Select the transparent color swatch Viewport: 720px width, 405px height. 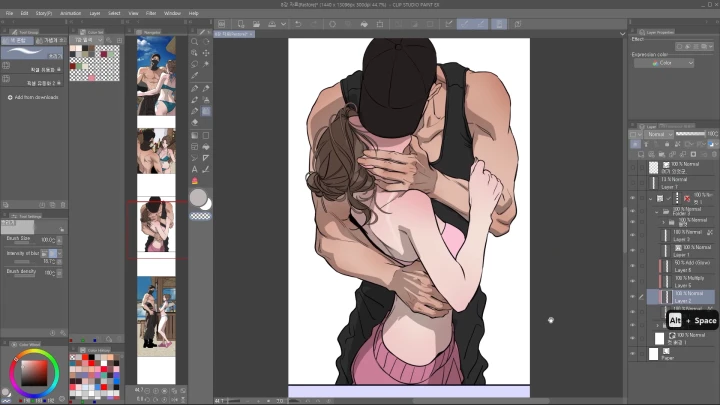(x=200, y=216)
